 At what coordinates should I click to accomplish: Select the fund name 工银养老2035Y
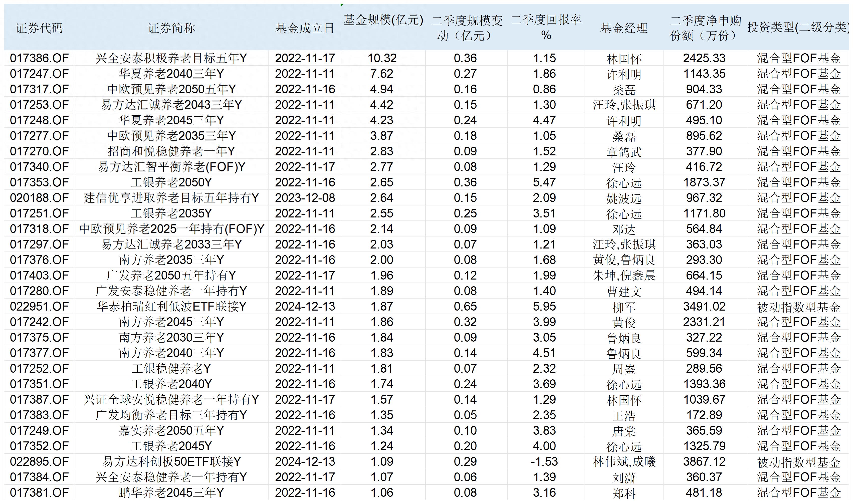[171, 213]
